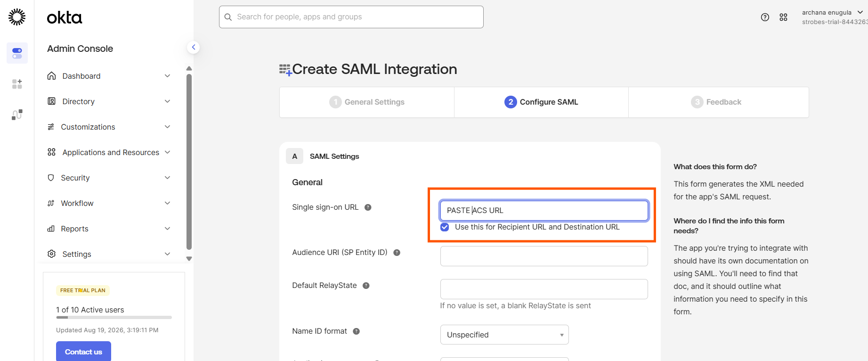Click the magnifier icon in the search bar
The width and height of the screenshot is (868, 361).
tap(228, 17)
